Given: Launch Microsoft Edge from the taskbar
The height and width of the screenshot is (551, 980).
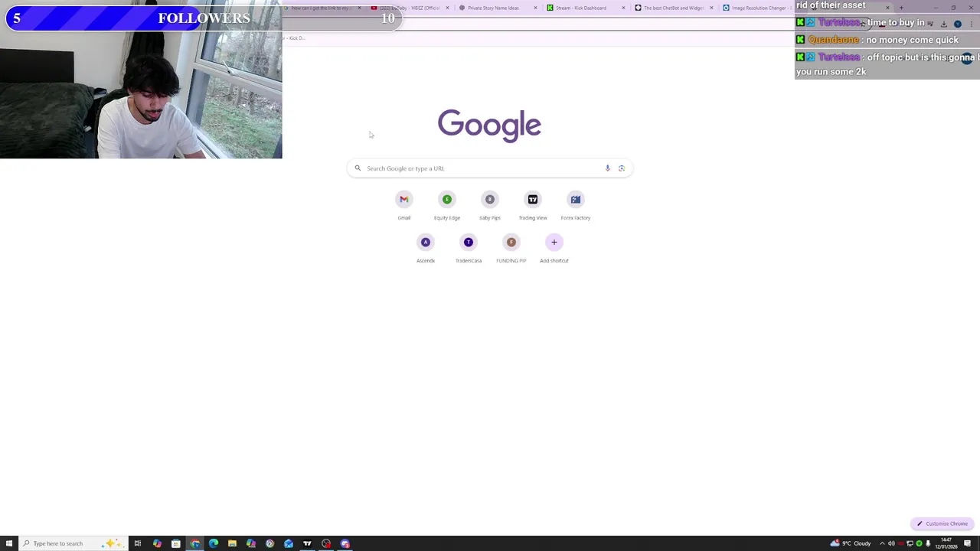Looking at the screenshot, I should (x=214, y=543).
